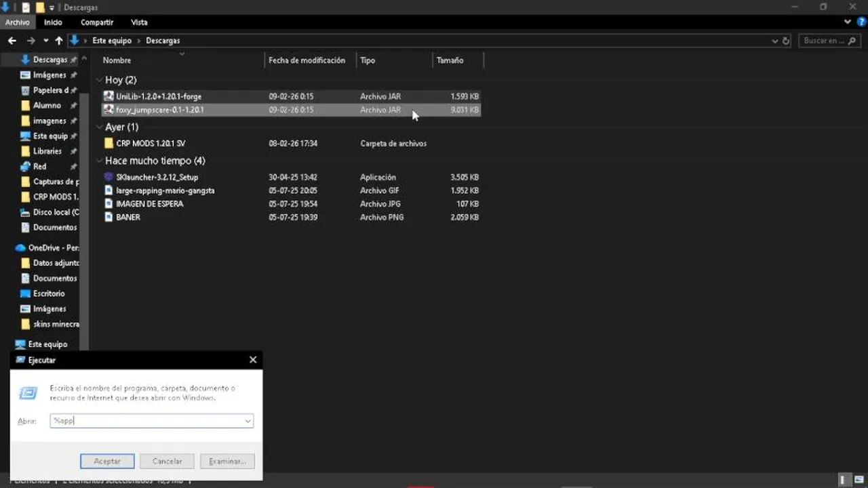The width and height of the screenshot is (868, 488).
Task: Open the Archivo ribbon tab
Action: click(18, 22)
